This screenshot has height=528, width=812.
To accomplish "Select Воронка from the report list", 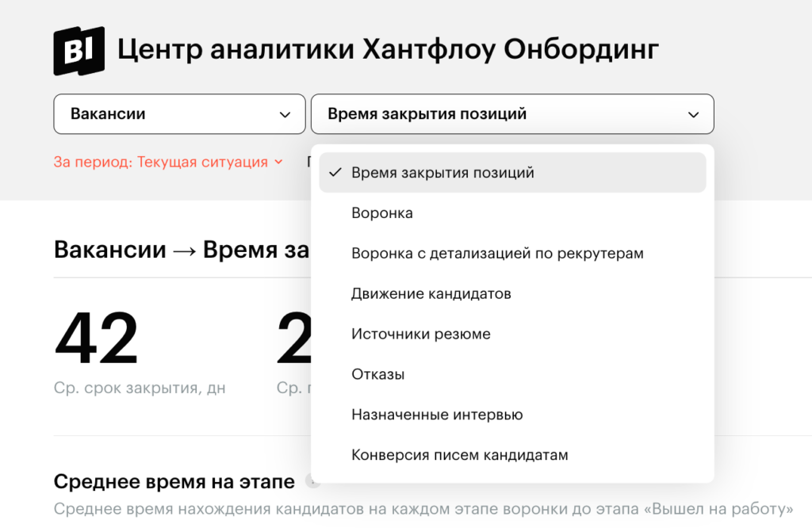I will [381, 213].
